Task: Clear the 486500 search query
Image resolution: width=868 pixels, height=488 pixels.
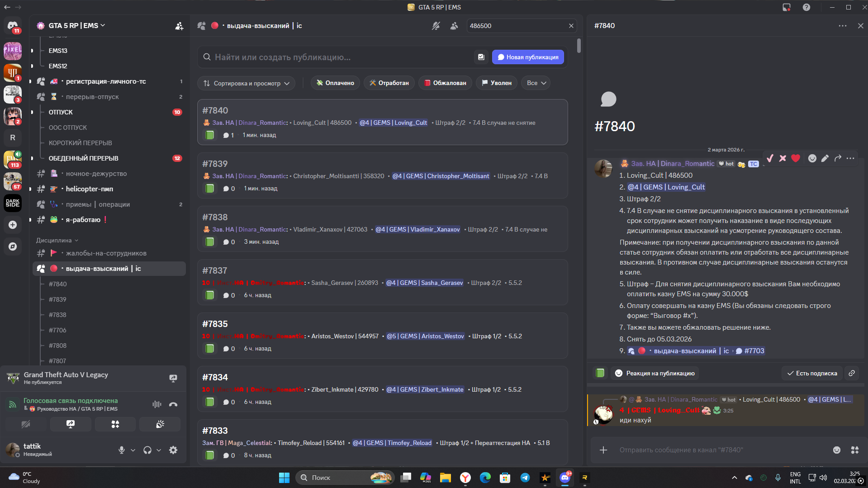Action: (x=571, y=26)
